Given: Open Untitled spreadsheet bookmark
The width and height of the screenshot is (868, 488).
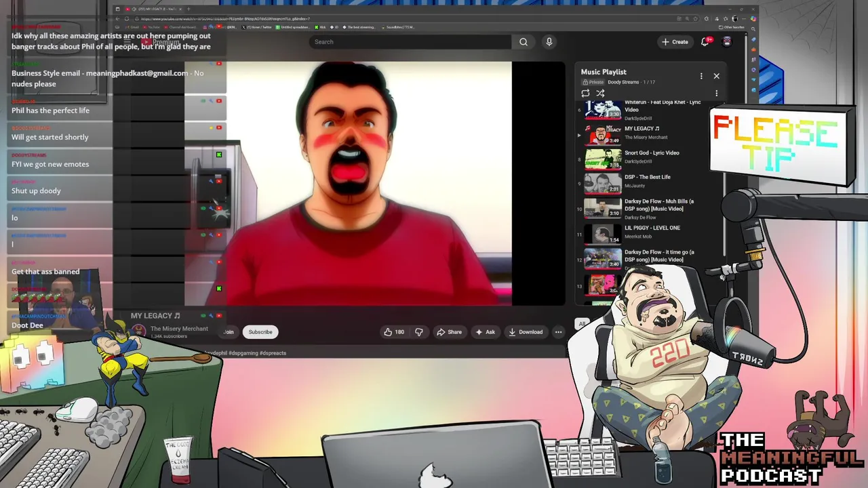Looking at the screenshot, I should coord(294,27).
